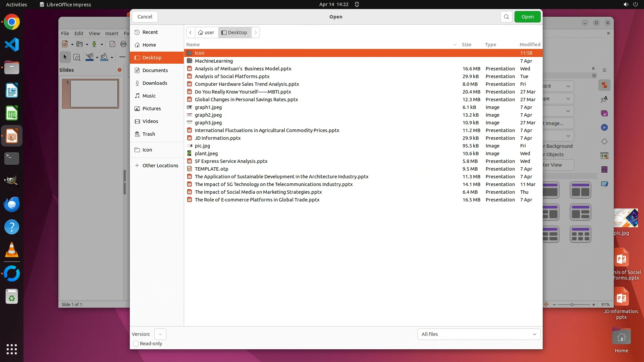Click the green Open button
Viewport: 644px width, 362px height.
[x=527, y=17]
